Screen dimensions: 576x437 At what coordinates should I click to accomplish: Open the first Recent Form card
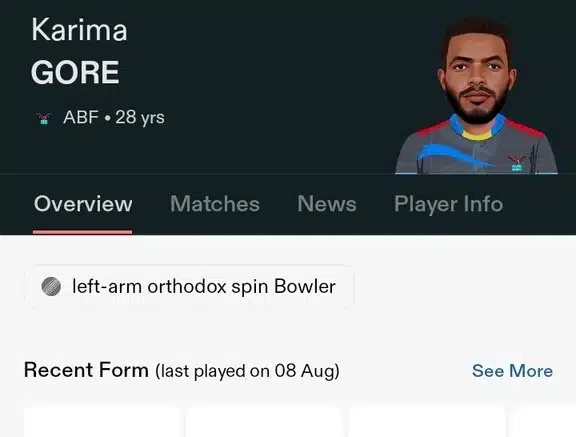[x=102, y=421]
